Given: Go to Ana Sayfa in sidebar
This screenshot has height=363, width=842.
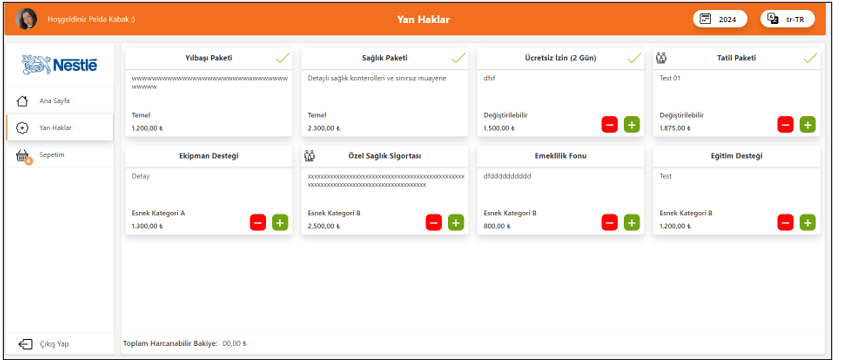Looking at the screenshot, I should [x=60, y=100].
